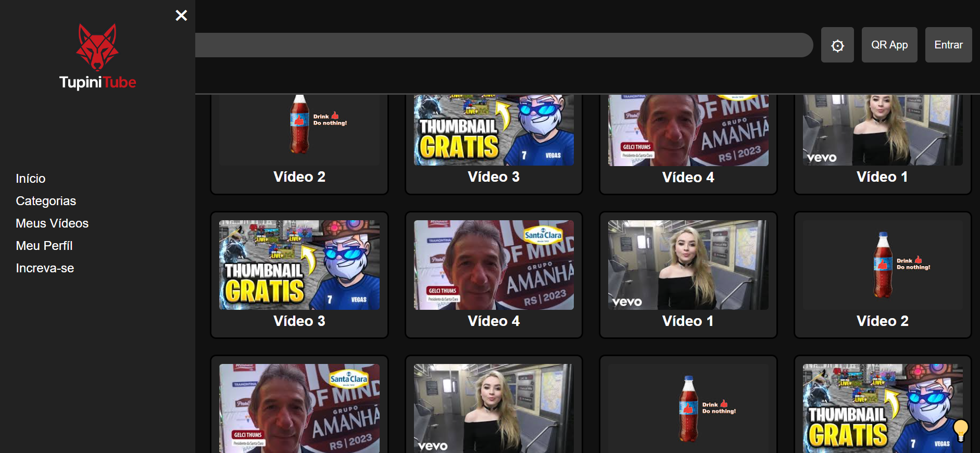Go to Início in sidebar
Image resolution: width=980 pixels, height=453 pixels.
tap(31, 179)
